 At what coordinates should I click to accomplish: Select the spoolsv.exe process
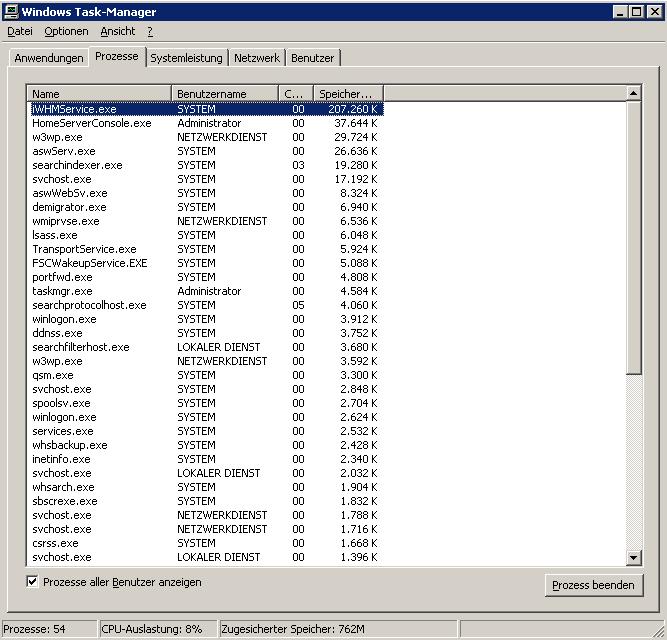pyautogui.click(x=205, y=403)
